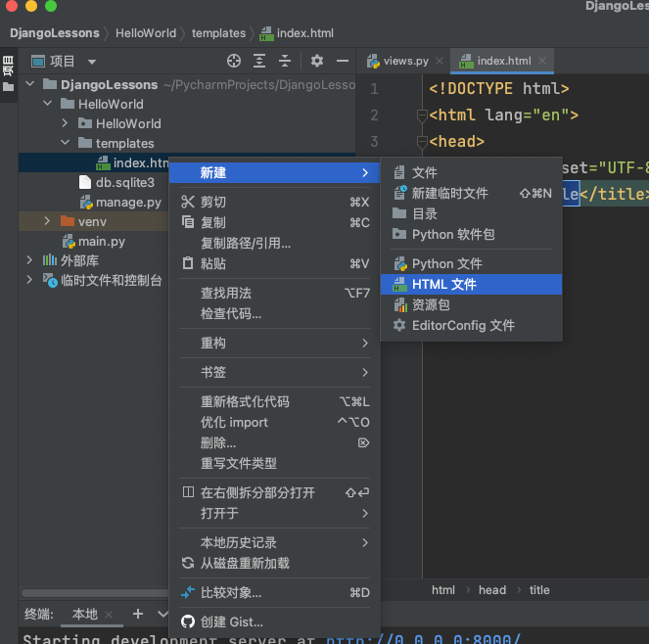Click the GitHub icon next to 创建 Gist
649x644 pixels.
(189, 622)
